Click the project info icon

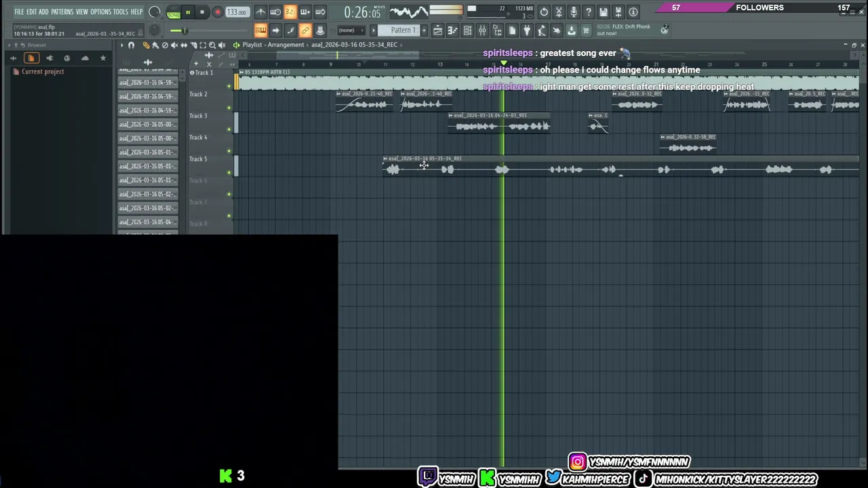click(x=633, y=12)
